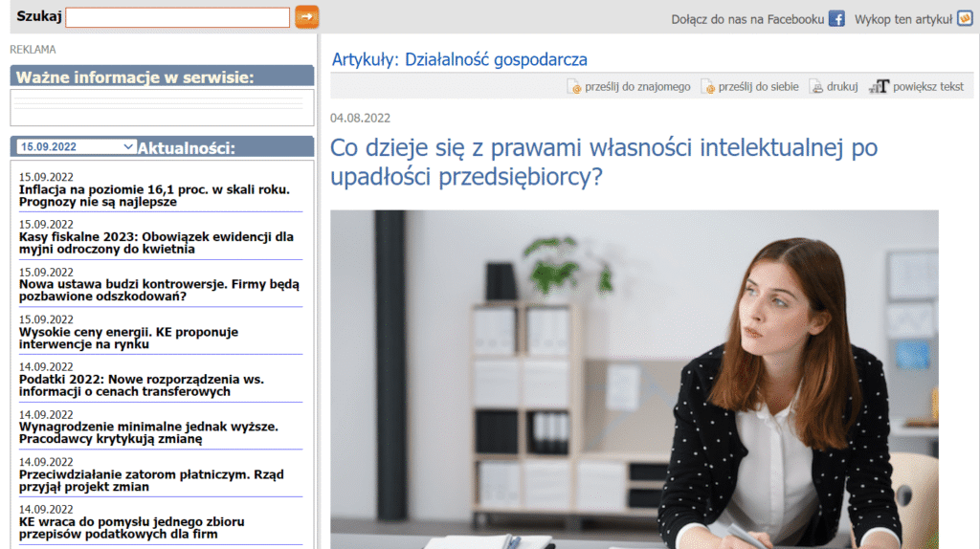Click the article photo of woman
The width and height of the screenshot is (980, 549).
tap(634, 379)
